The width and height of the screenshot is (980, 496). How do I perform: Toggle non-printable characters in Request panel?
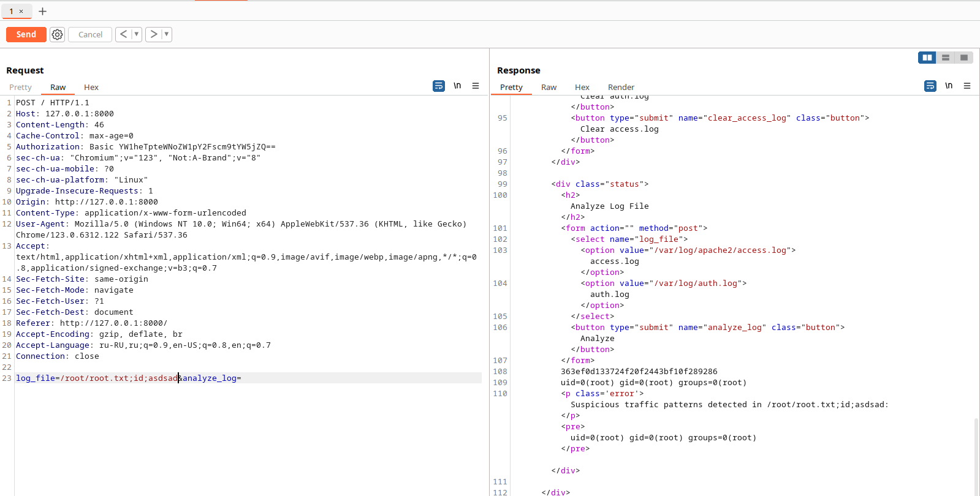click(457, 86)
